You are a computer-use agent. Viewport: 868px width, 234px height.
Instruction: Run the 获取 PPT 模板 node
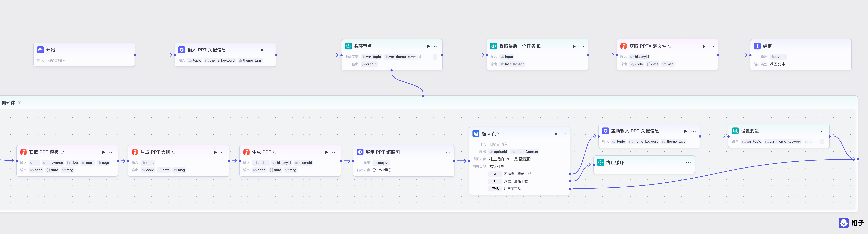[103, 152]
